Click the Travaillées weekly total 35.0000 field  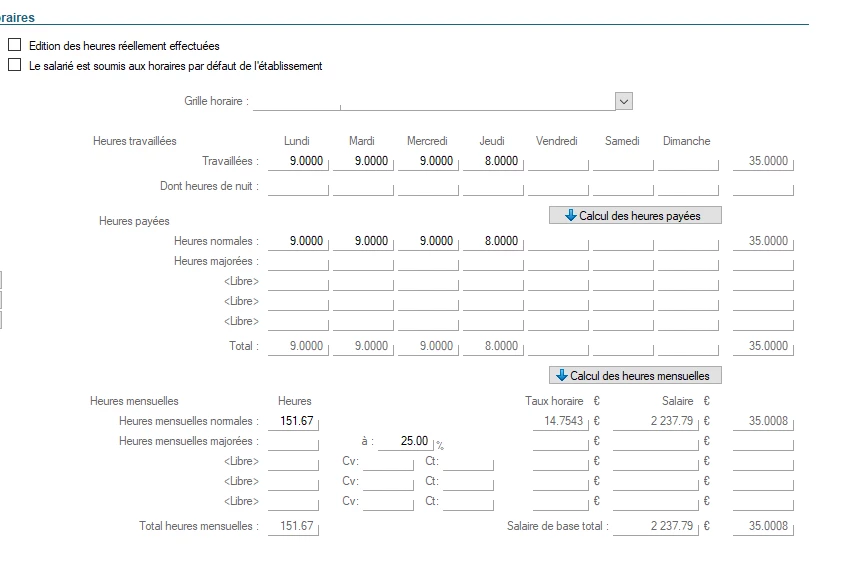point(763,161)
